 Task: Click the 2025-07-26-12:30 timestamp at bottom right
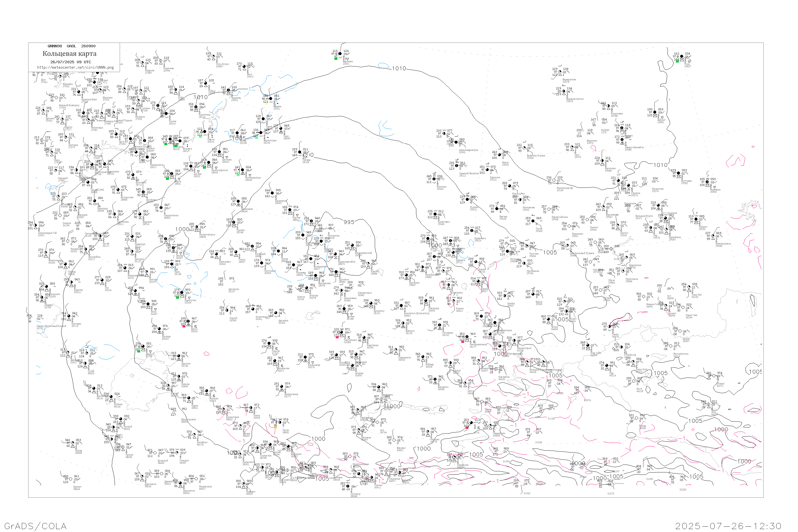pyautogui.click(x=728, y=526)
